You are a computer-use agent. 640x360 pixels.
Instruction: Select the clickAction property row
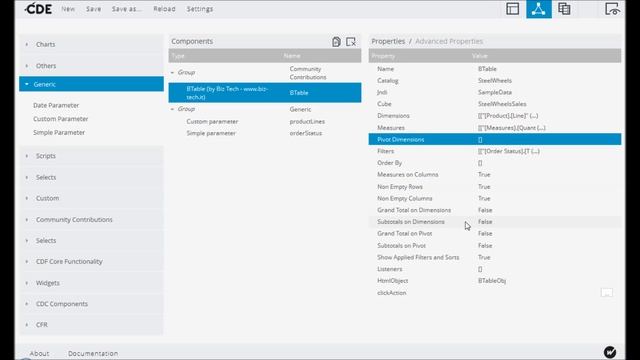pyautogui.click(x=495, y=293)
